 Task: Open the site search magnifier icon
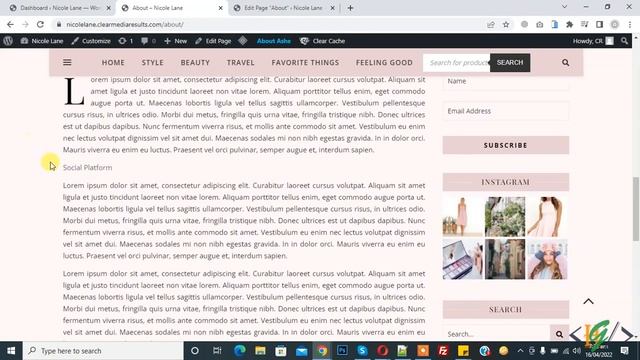(x=565, y=62)
